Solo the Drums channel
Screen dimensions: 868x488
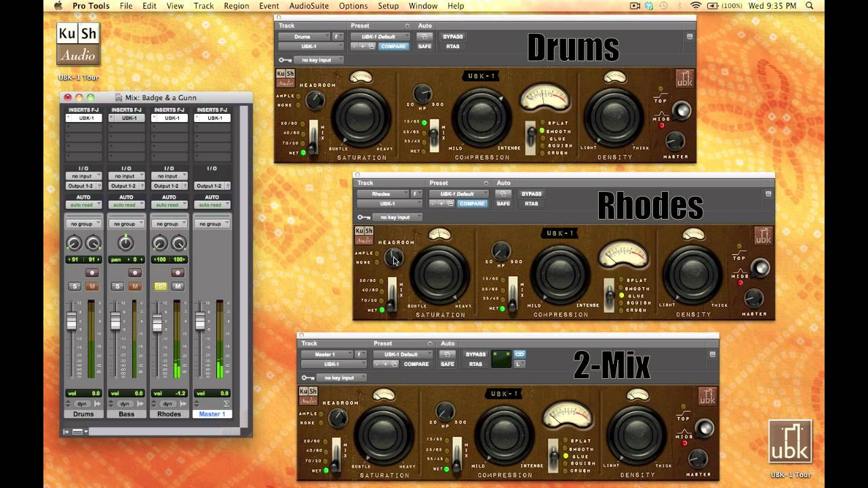click(x=75, y=287)
